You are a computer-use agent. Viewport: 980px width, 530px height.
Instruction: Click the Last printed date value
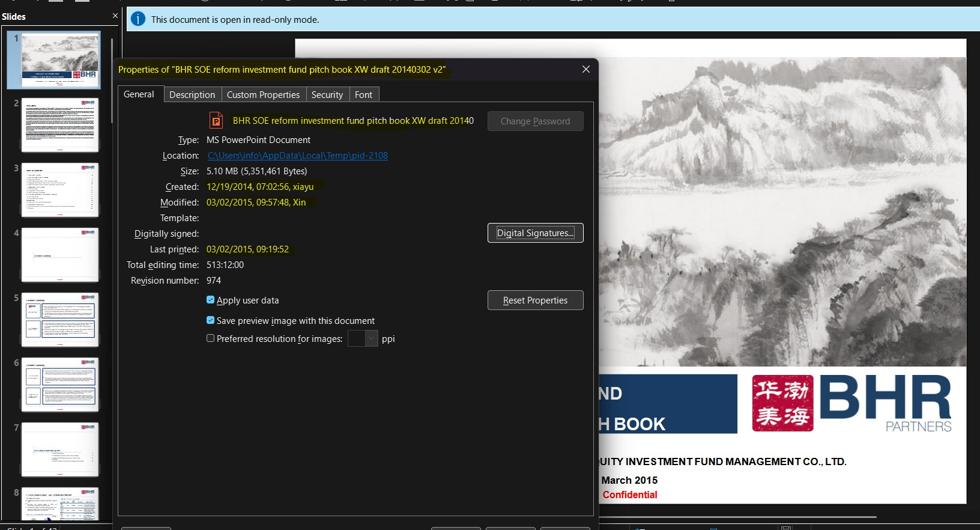[x=247, y=249]
